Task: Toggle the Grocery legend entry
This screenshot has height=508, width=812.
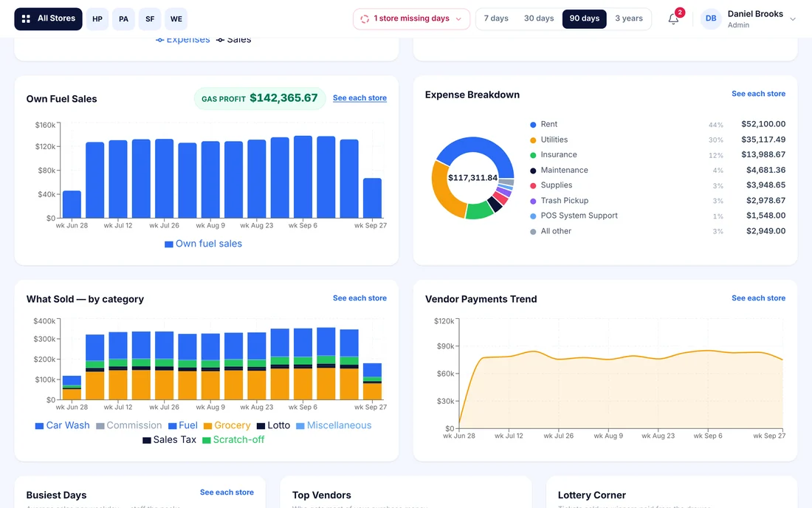Action: pyautogui.click(x=227, y=425)
